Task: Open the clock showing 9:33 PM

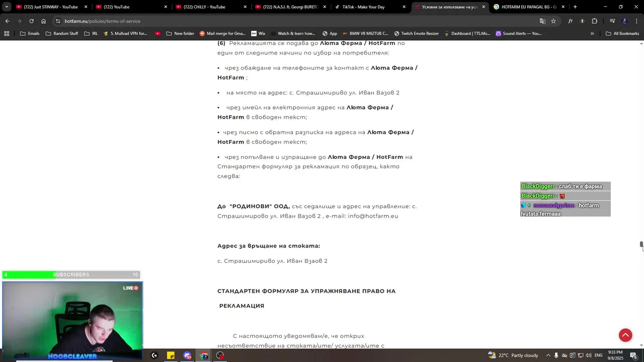Action: coord(615,355)
